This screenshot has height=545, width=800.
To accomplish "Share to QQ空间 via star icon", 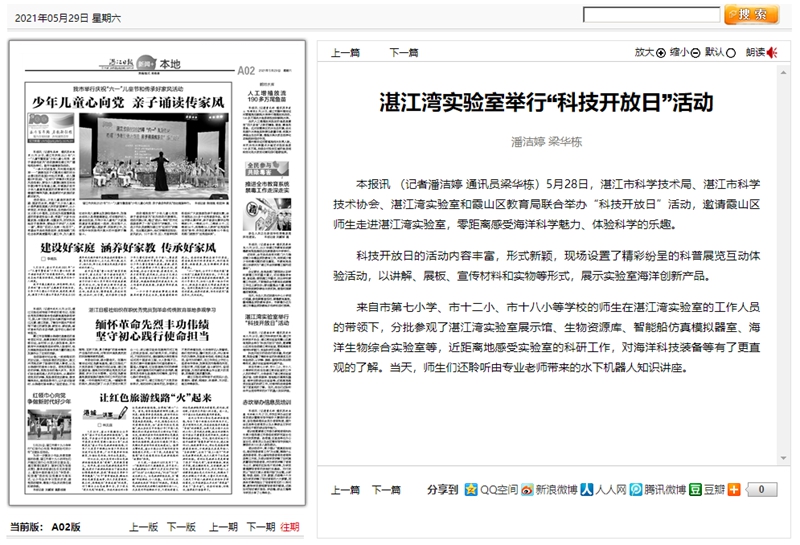I will tap(471, 489).
